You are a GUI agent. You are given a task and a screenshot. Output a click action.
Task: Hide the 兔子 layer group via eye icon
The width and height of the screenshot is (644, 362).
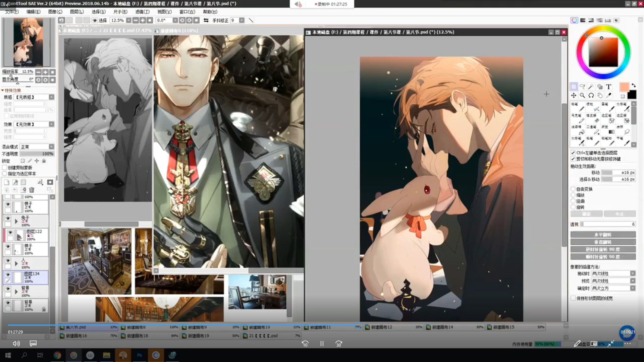(8, 218)
